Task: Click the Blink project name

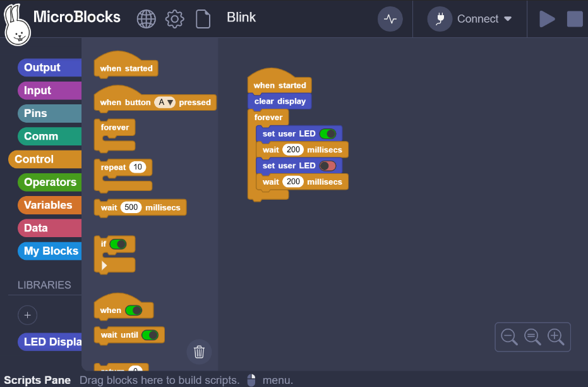Action: point(241,17)
